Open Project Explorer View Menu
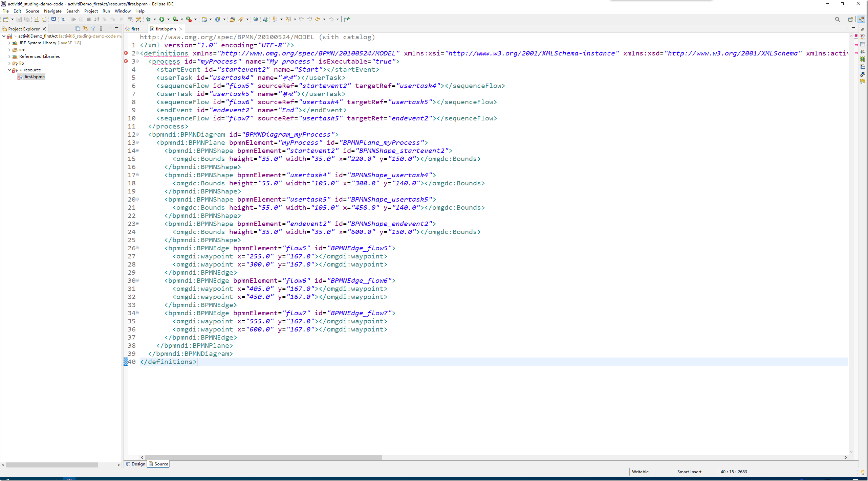Viewport: 868px width, 481px height. point(101,29)
